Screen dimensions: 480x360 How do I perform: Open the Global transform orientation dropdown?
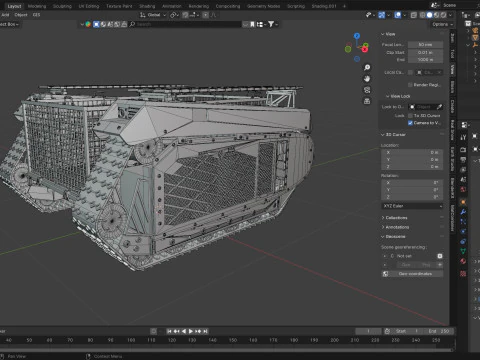tap(153, 15)
